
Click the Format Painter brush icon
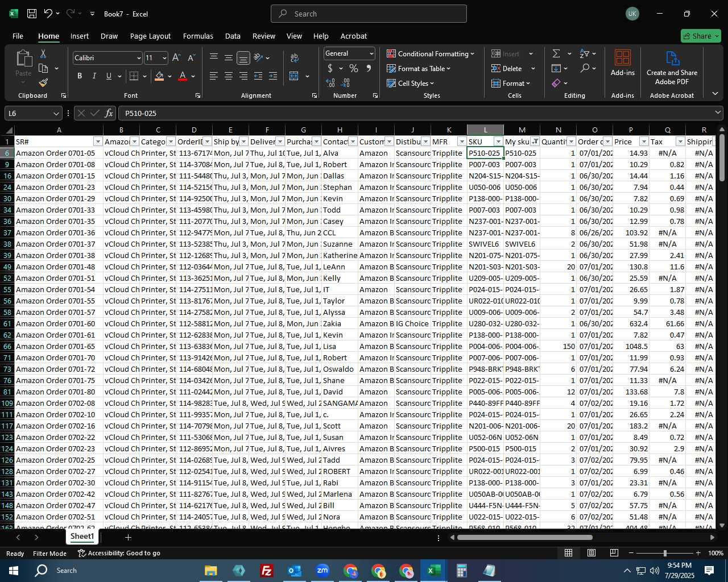(x=43, y=83)
